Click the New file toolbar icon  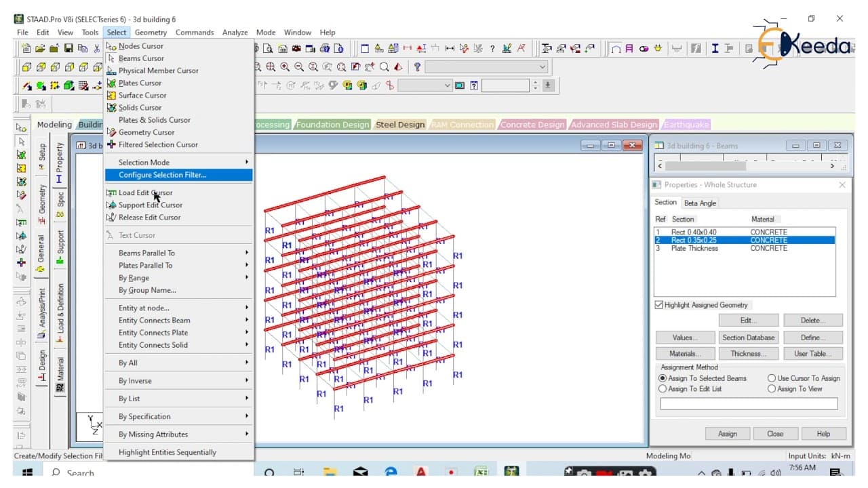(x=26, y=49)
